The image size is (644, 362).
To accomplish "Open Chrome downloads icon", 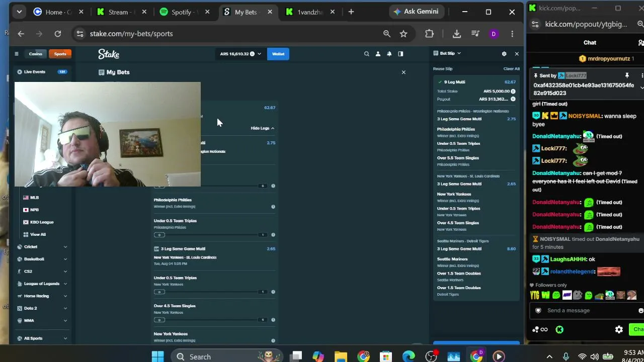I will tap(457, 34).
